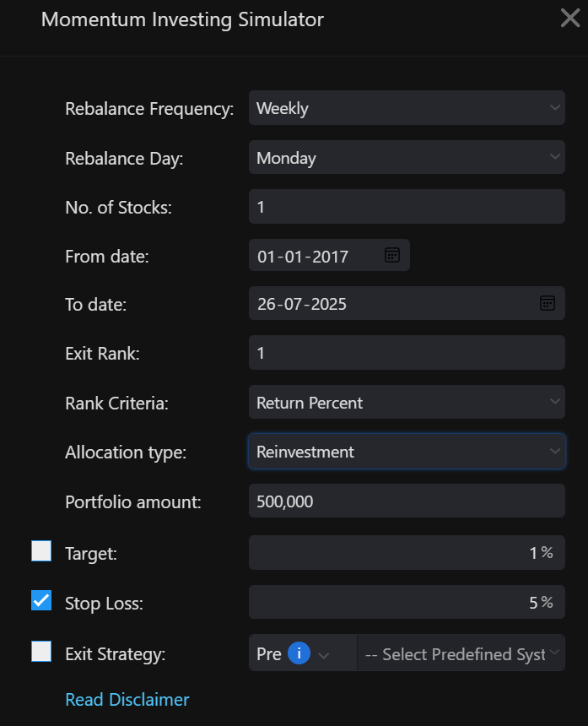This screenshot has height=726, width=588.
Task: Click the blue info icon beside Pre
Action: click(x=299, y=653)
